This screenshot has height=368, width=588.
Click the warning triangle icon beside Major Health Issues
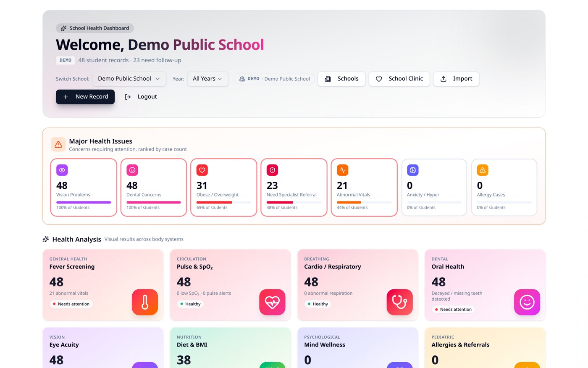pos(58,144)
